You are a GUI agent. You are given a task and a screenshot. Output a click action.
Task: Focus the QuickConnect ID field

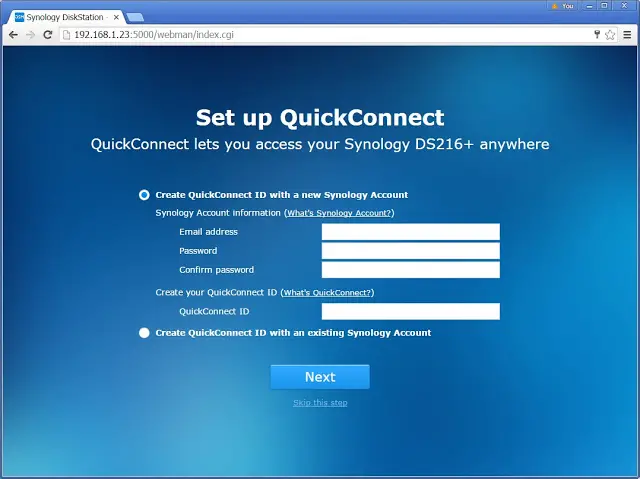click(x=411, y=311)
